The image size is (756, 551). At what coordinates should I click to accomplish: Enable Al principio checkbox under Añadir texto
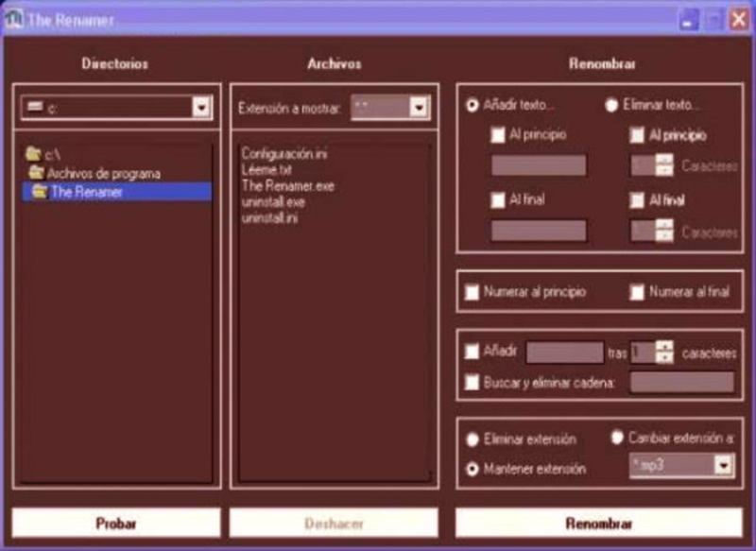(498, 135)
